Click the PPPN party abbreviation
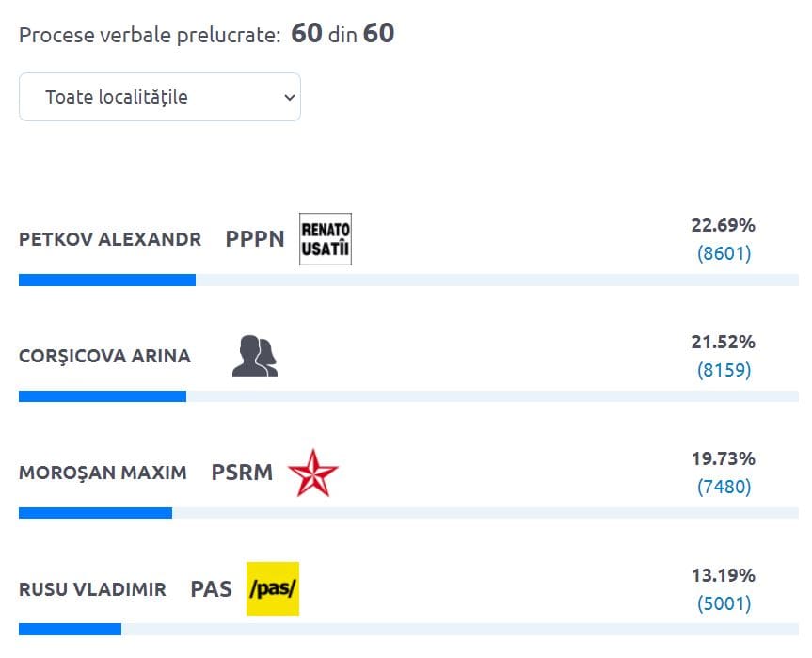The width and height of the screenshot is (812, 658). pos(255,239)
